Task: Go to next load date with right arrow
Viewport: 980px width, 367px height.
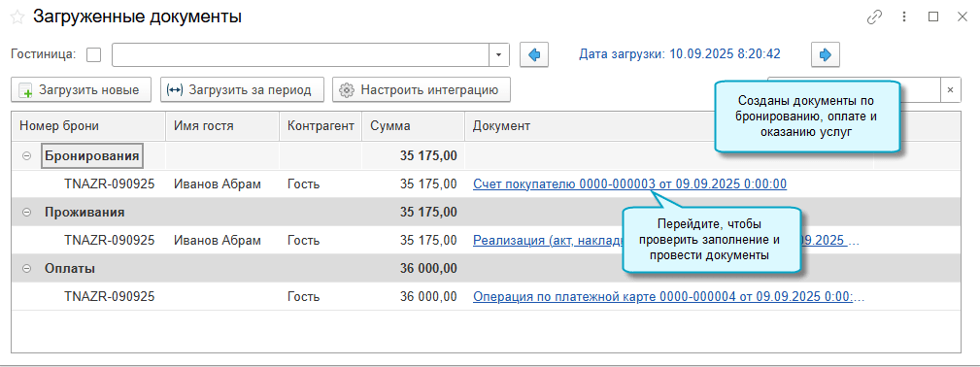Action: pyautogui.click(x=825, y=55)
